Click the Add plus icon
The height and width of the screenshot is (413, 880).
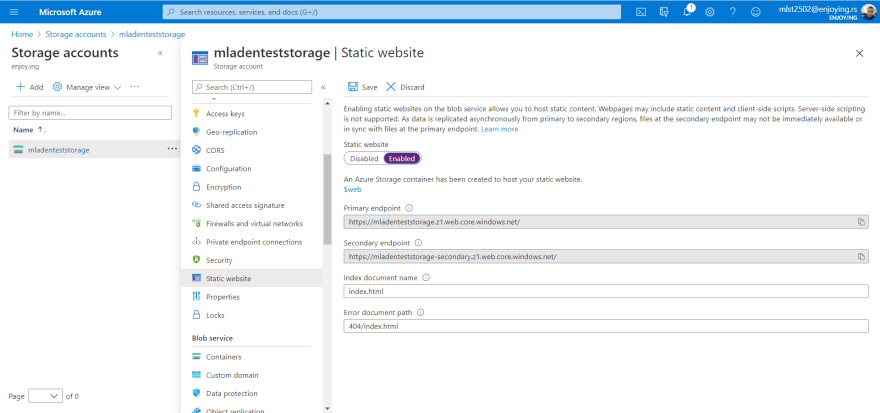[x=20, y=87]
